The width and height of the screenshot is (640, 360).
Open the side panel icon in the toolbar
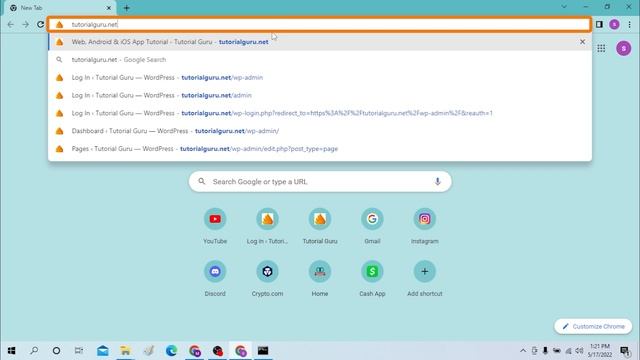point(599,24)
